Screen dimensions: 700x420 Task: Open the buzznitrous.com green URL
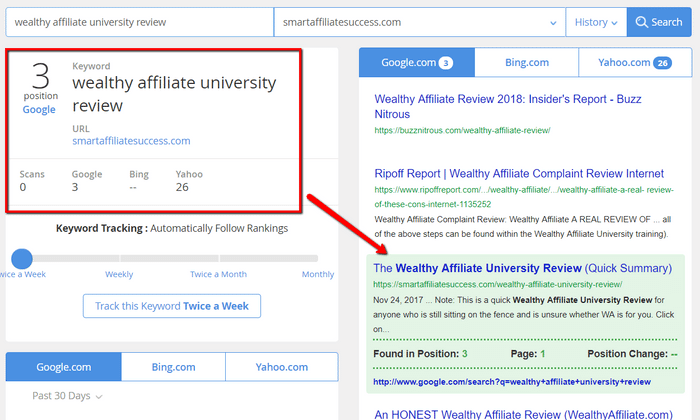coord(462,130)
